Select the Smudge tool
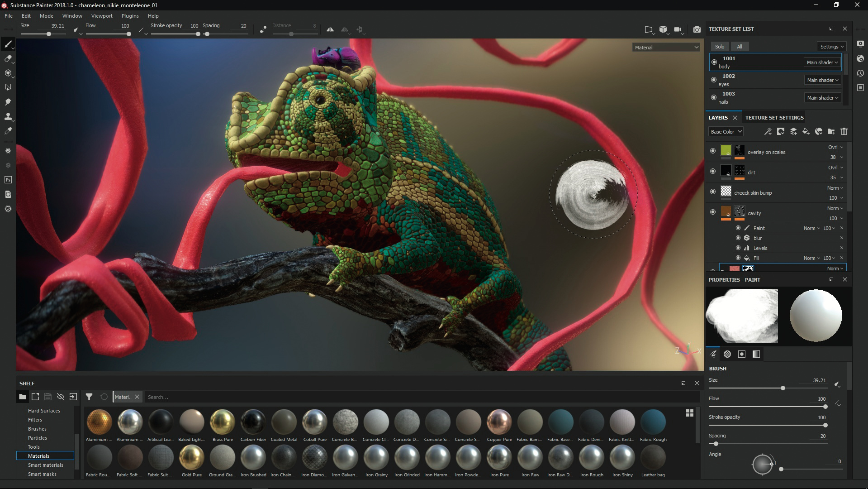868x489 pixels. click(8, 102)
